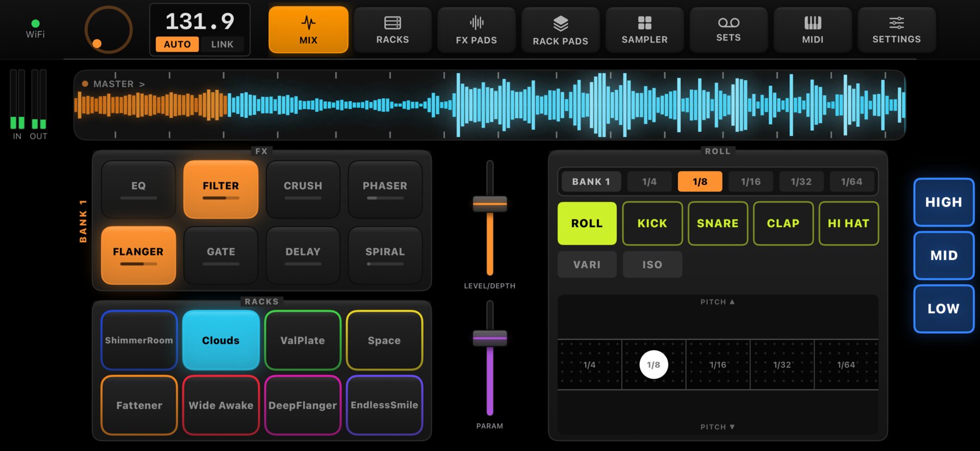Click the 131.9 BPM display
The height and width of the screenshot is (451, 980).
pos(200,21)
